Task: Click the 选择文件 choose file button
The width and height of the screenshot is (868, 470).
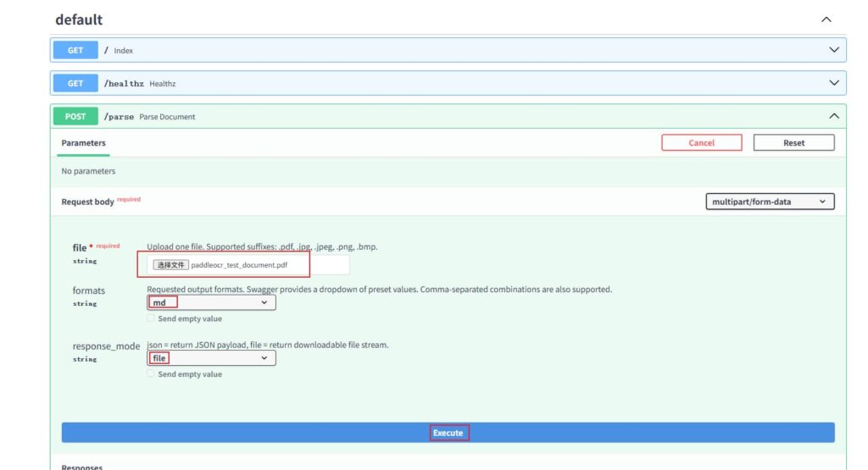Action: coord(170,265)
